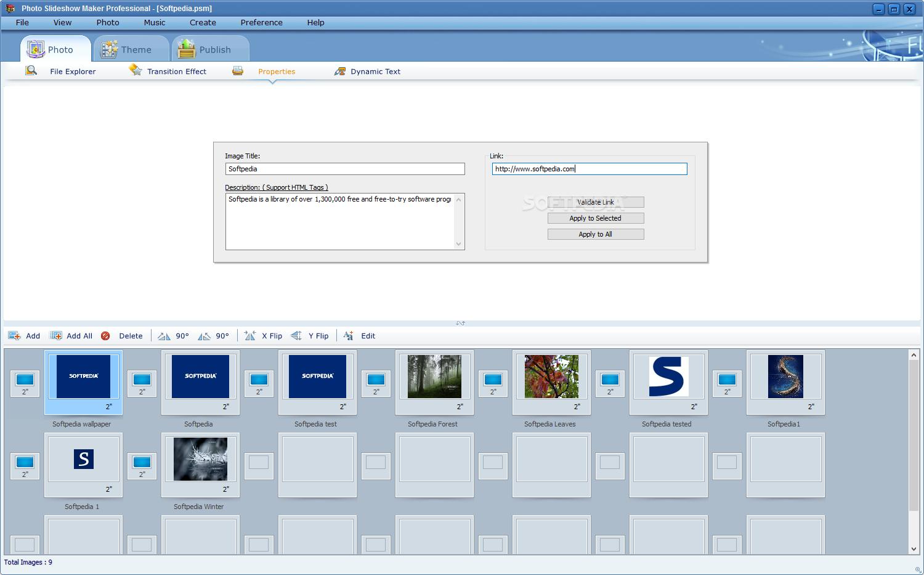Select the Softpedia test thumbnail
This screenshot has height=575, width=924.
[x=317, y=383]
